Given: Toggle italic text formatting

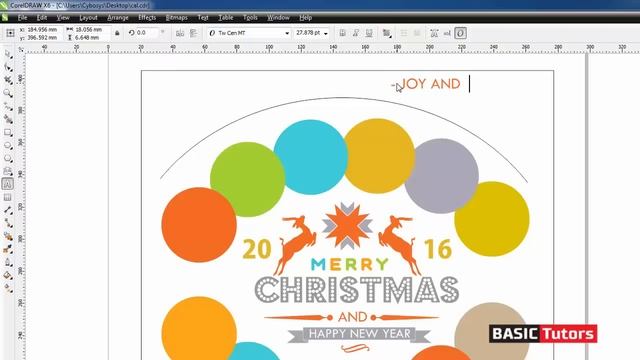Looking at the screenshot, I should coord(356,33).
